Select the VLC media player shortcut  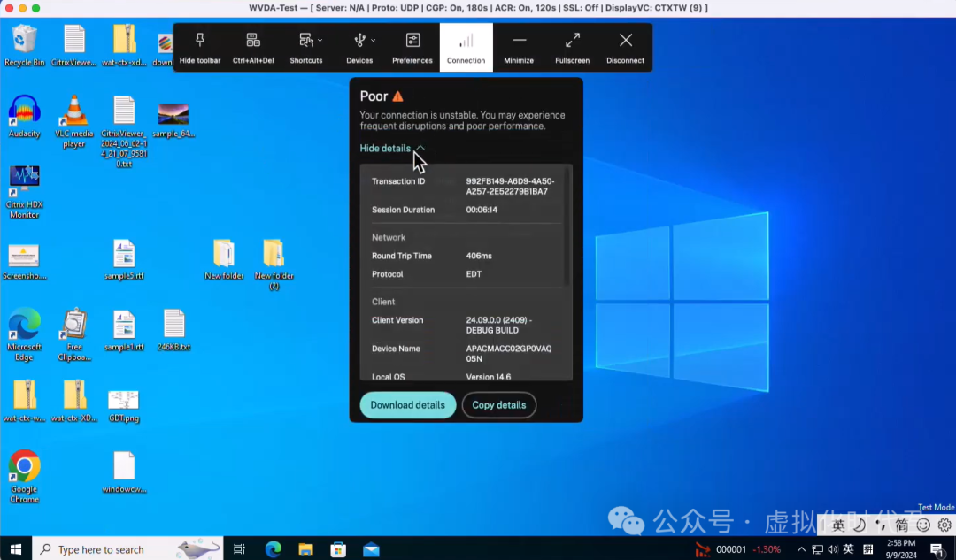(73, 122)
